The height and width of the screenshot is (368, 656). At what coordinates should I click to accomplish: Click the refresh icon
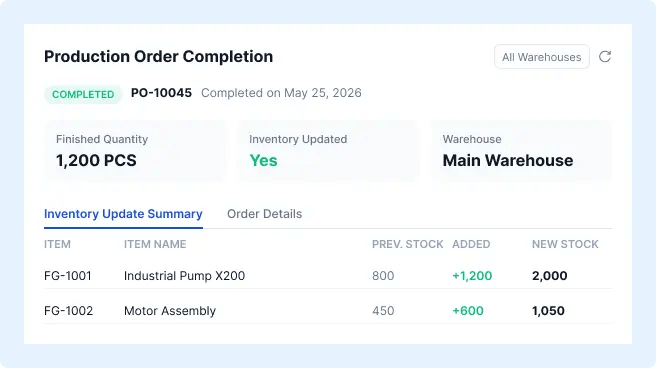pyautogui.click(x=605, y=56)
